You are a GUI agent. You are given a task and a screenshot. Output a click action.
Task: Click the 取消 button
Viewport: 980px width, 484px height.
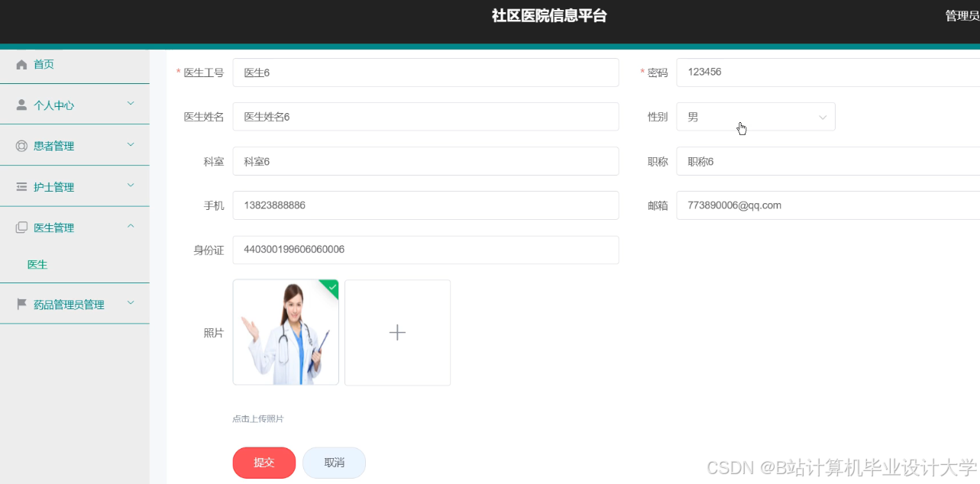[335, 463]
